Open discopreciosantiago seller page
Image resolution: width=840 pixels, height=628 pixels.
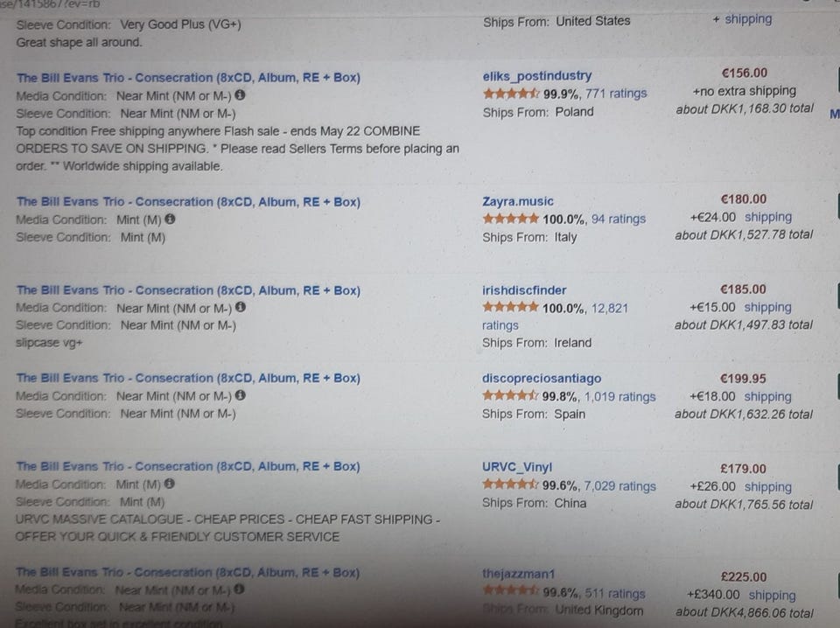(x=542, y=378)
